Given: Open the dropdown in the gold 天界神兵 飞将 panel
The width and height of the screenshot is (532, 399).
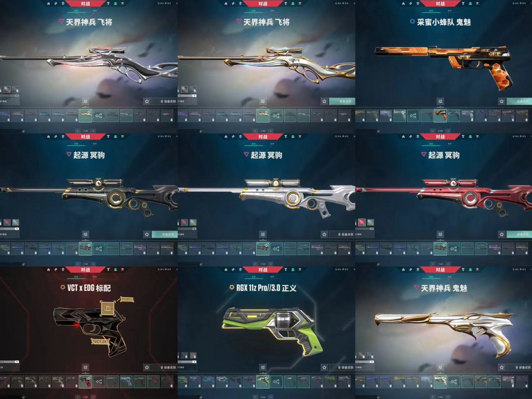Looking at the screenshot, I should tap(187, 96).
